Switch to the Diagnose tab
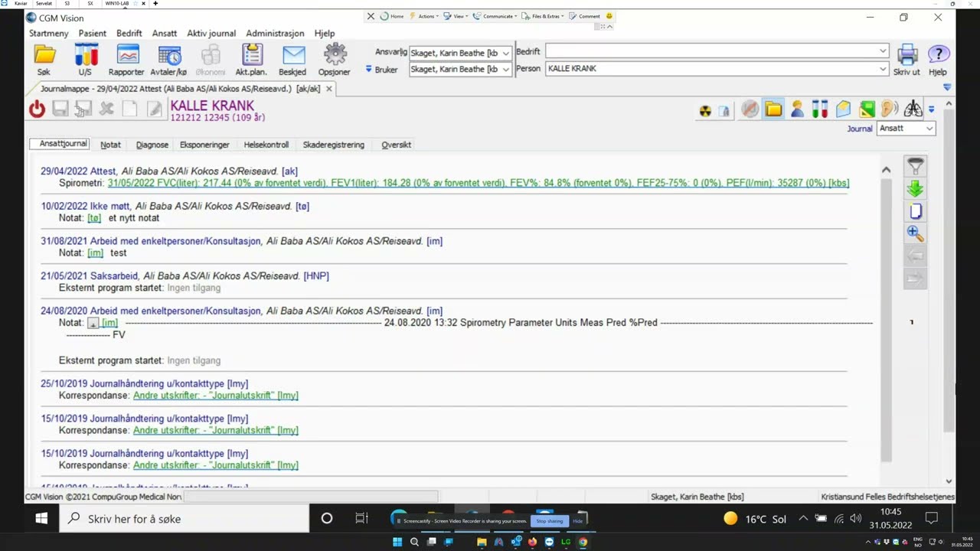 pos(152,145)
